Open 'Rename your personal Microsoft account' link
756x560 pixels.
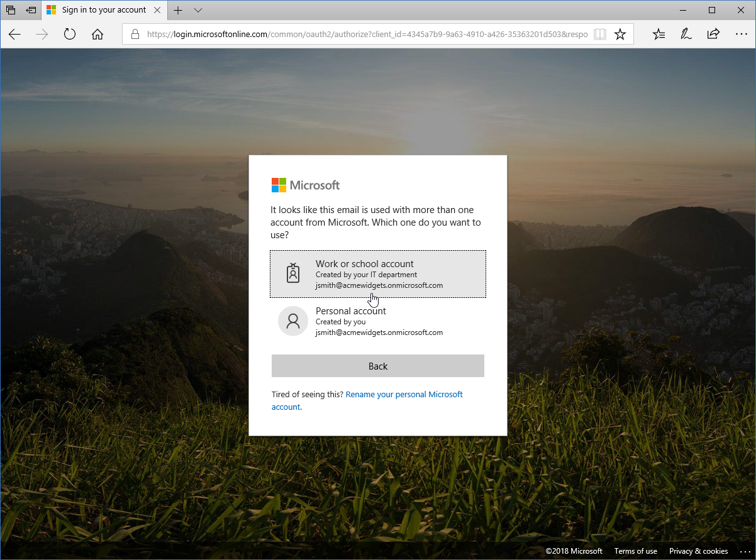pos(367,400)
